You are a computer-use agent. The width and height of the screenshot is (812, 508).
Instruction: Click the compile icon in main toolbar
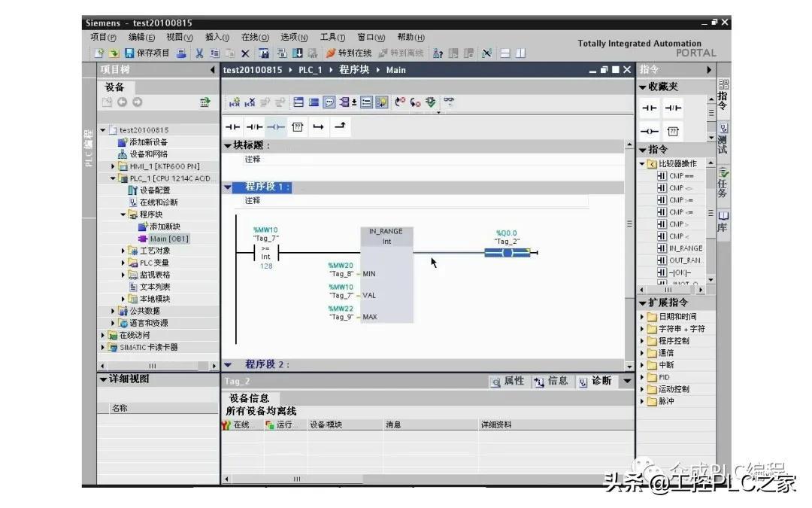click(282, 53)
